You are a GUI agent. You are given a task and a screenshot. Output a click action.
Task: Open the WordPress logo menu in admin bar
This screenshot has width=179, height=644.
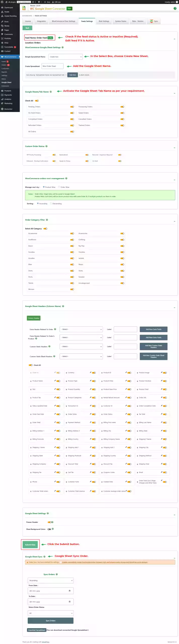(2, 2)
